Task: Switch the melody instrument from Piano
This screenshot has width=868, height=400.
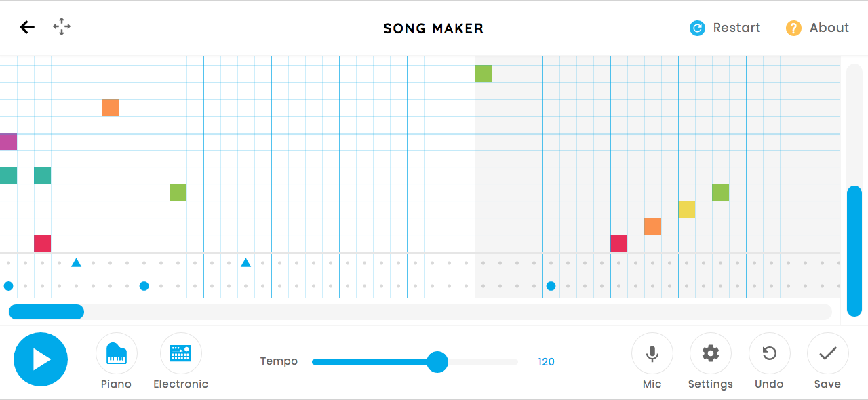Action: click(117, 353)
